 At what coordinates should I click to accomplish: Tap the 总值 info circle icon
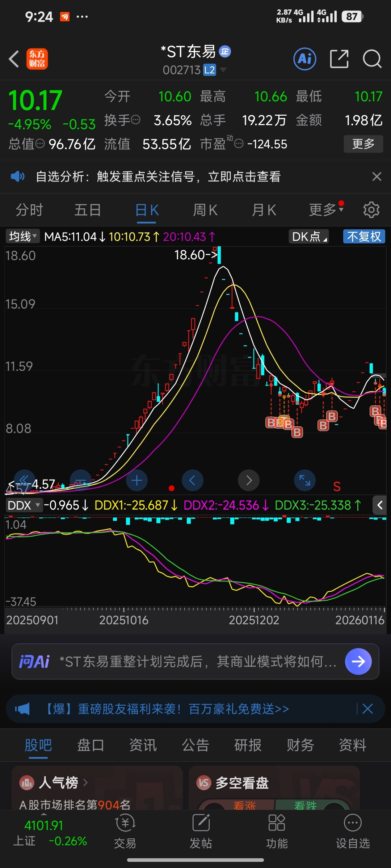(x=40, y=144)
